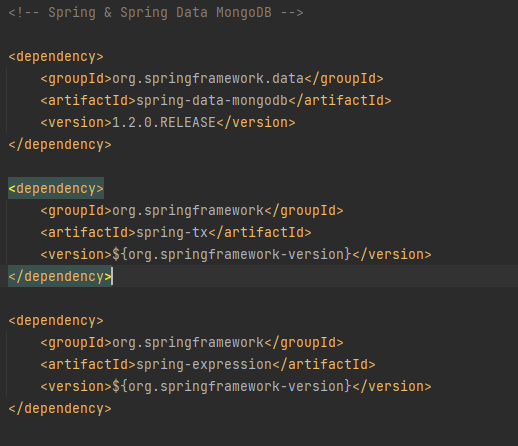Image resolution: width=518 pixels, height=446 pixels.
Task: Click groupId org.springframework.data line
Action: click(212, 79)
